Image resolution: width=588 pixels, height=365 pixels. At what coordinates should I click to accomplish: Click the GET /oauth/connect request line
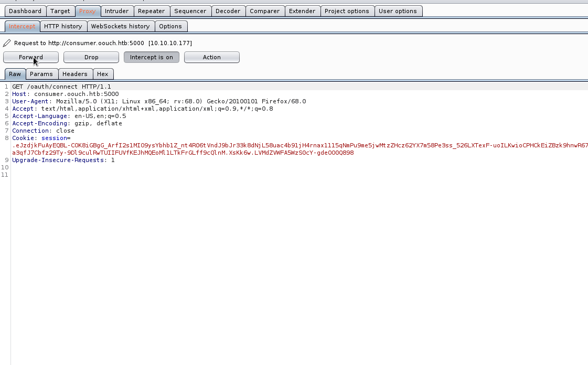point(61,87)
